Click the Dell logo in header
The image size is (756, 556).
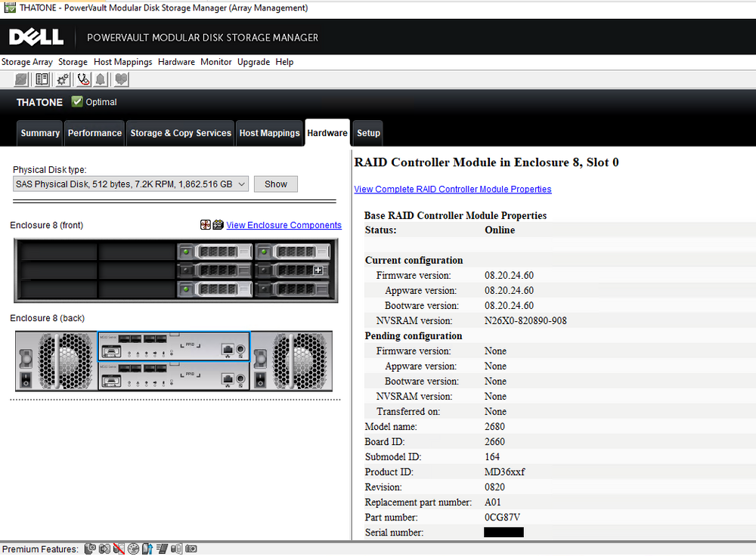tap(36, 37)
